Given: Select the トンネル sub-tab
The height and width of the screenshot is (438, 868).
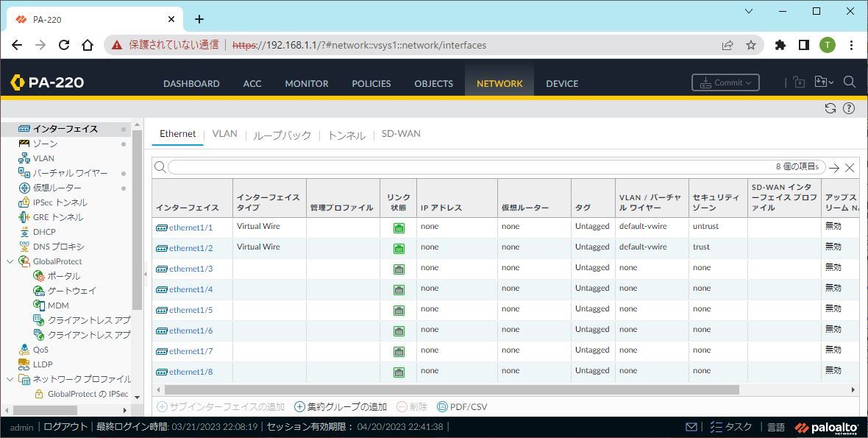Looking at the screenshot, I should click(346, 135).
